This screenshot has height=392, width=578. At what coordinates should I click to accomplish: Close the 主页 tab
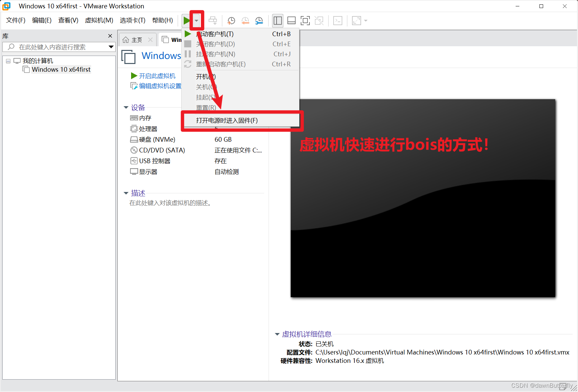point(150,40)
